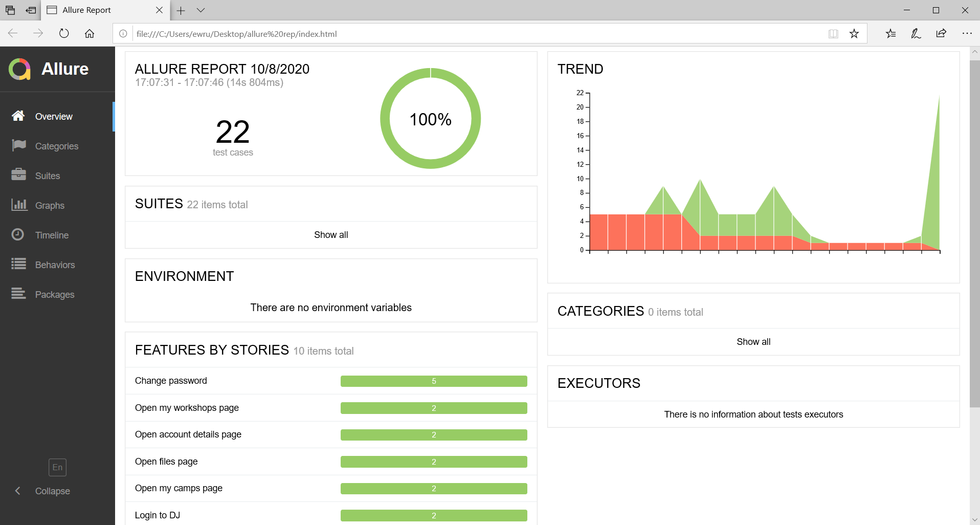Open browser Settings and more menu

(x=967, y=34)
